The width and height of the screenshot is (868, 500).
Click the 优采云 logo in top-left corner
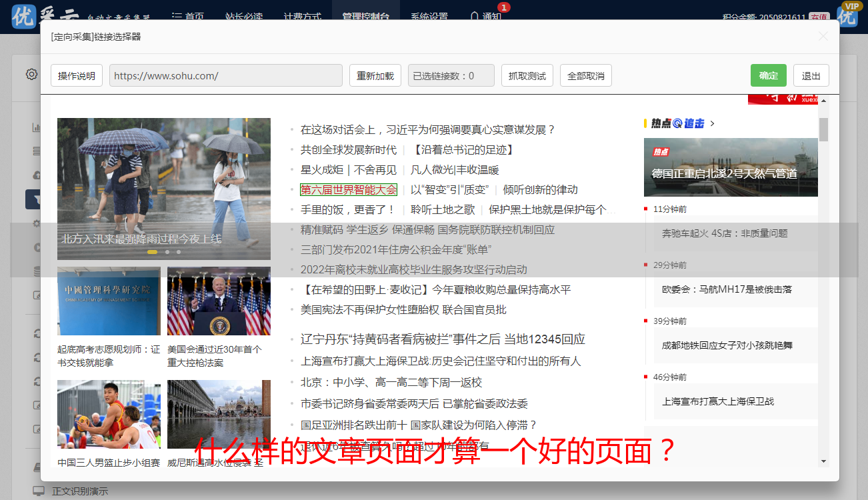24,16
